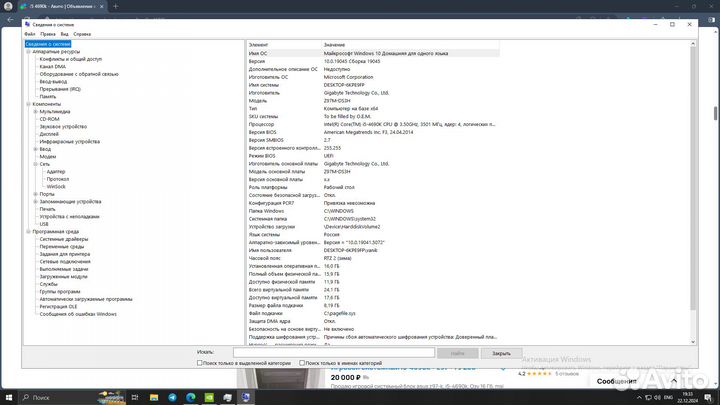Expand the 'Запоминающие устройства' node
Image resolution: width=720 pixels, height=405 pixels.
click(35, 202)
